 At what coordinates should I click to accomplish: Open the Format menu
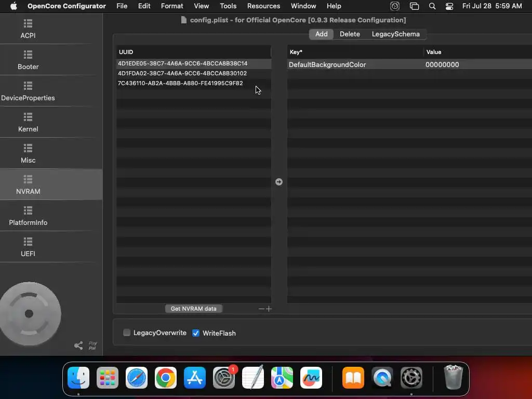point(172,6)
